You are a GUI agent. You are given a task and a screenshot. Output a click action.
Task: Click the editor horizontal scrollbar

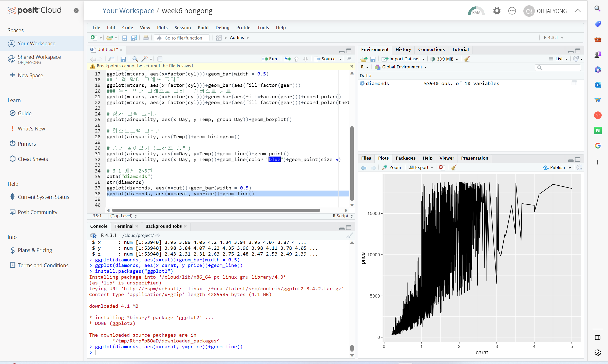tap(216, 210)
